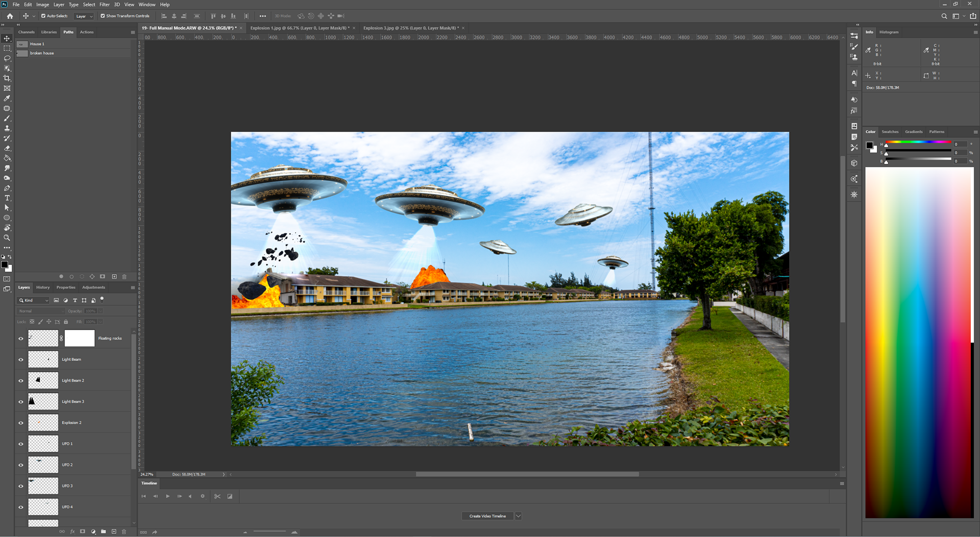The height and width of the screenshot is (537, 980).
Task: Switch to the Explosion 1.jpg document tab
Action: coord(300,28)
